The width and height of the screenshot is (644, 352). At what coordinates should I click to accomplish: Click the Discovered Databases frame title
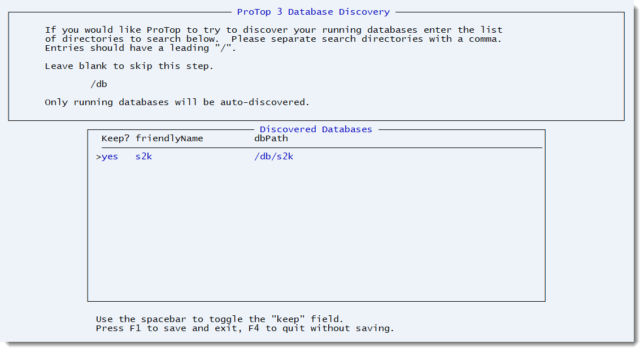coord(316,129)
